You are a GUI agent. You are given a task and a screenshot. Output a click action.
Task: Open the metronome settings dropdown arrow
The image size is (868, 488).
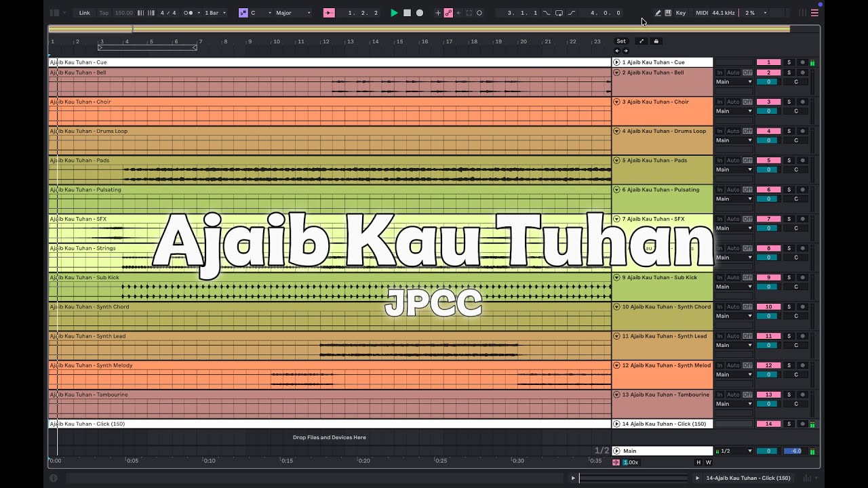pos(197,13)
